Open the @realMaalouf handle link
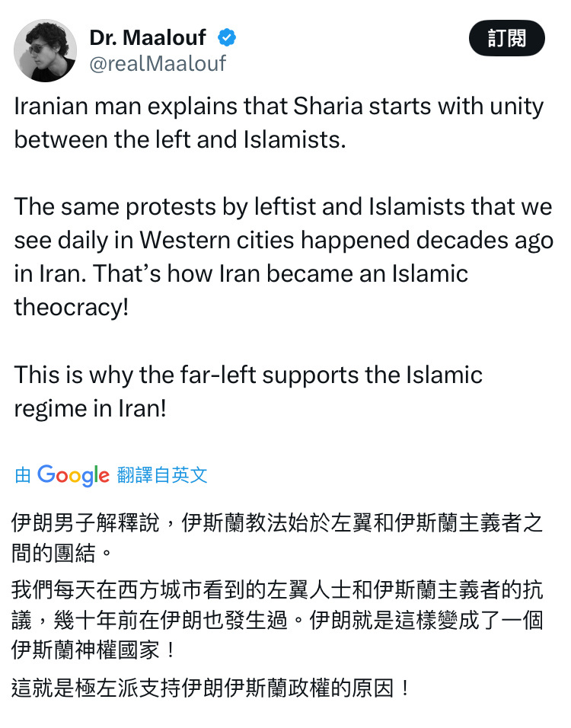This screenshot has width=571, height=728. pos(158,64)
